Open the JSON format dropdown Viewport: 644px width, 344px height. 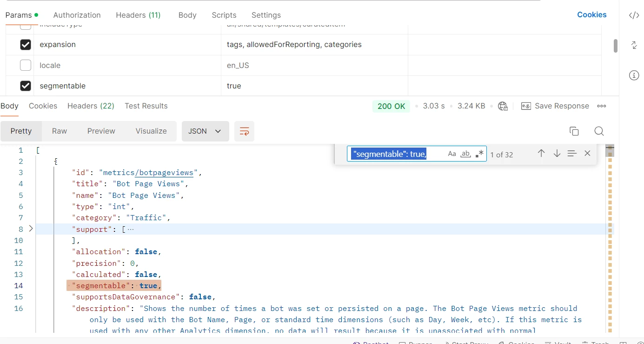coord(205,131)
